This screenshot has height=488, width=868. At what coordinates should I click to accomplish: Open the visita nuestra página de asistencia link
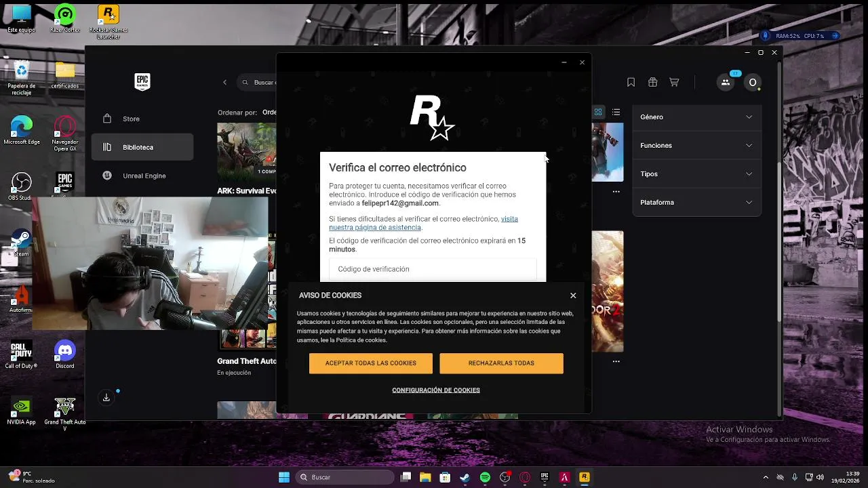click(423, 223)
